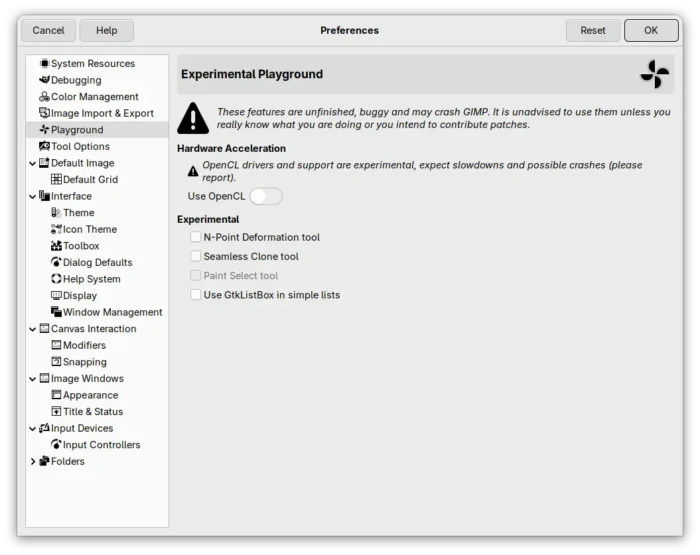Click the Debugging bug icon in sidebar
The image size is (700, 555).
[x=44, y=80]
